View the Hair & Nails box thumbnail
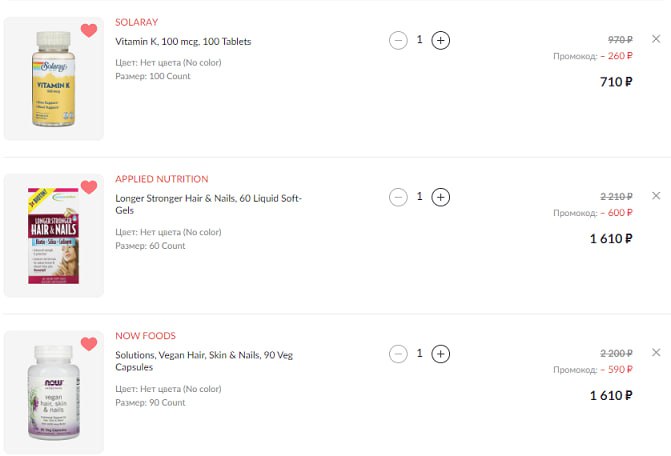This screenshot has width=671, height=456. point(53,236)
